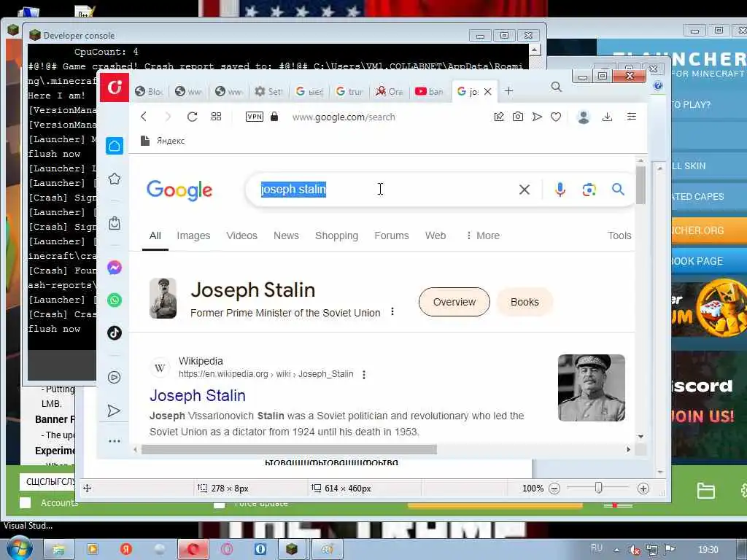The width and height of the screenshot is (747, 560).
Task: Click the tab search magnifier icon
Action: (557, 87)
